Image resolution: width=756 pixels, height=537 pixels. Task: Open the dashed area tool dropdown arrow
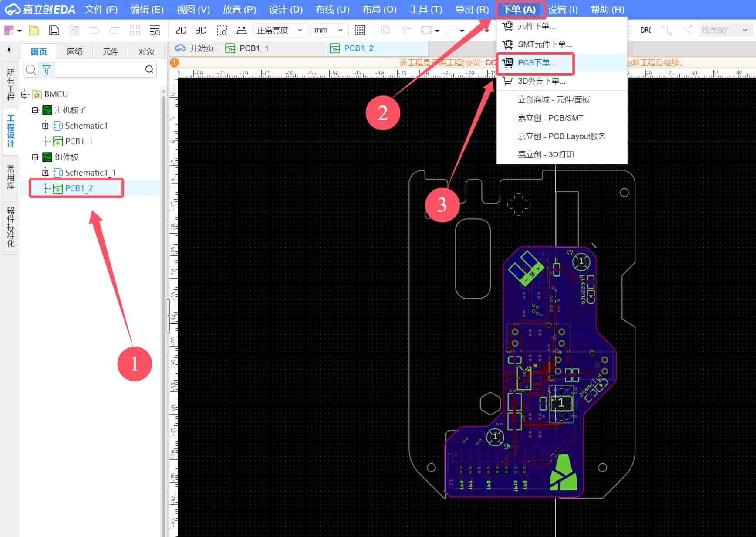coord(462,31)
